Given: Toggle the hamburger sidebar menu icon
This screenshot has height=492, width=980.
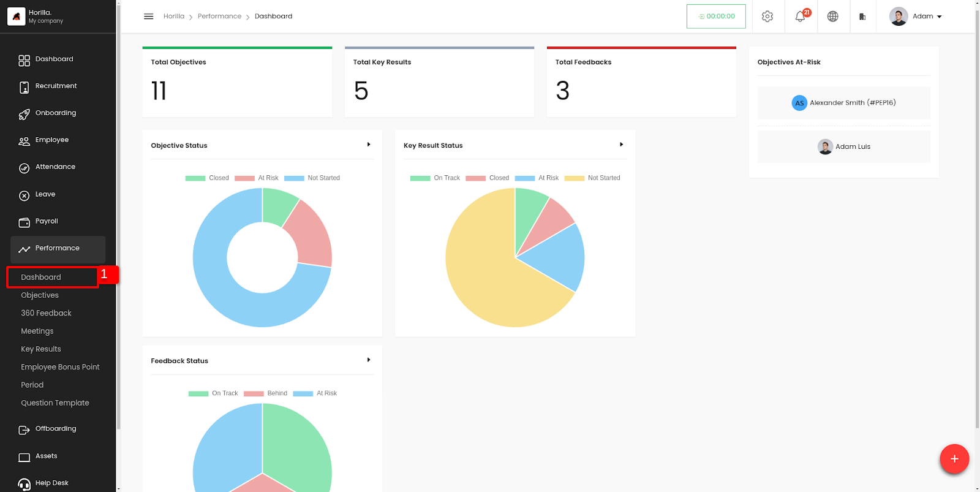Looking at the screenshot, I should (148, 17).
